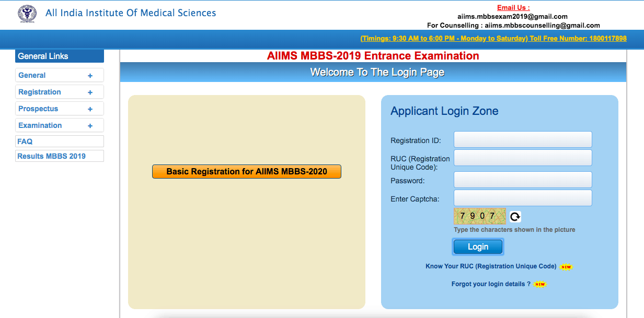Expand the Examination section plus icon
This screenshot has width=644, height=318.
90,126
